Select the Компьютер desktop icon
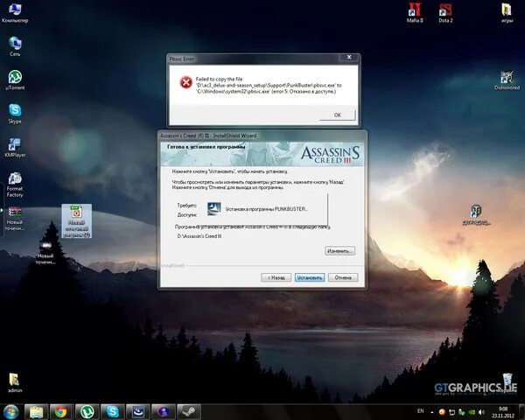 pos(15,13)
